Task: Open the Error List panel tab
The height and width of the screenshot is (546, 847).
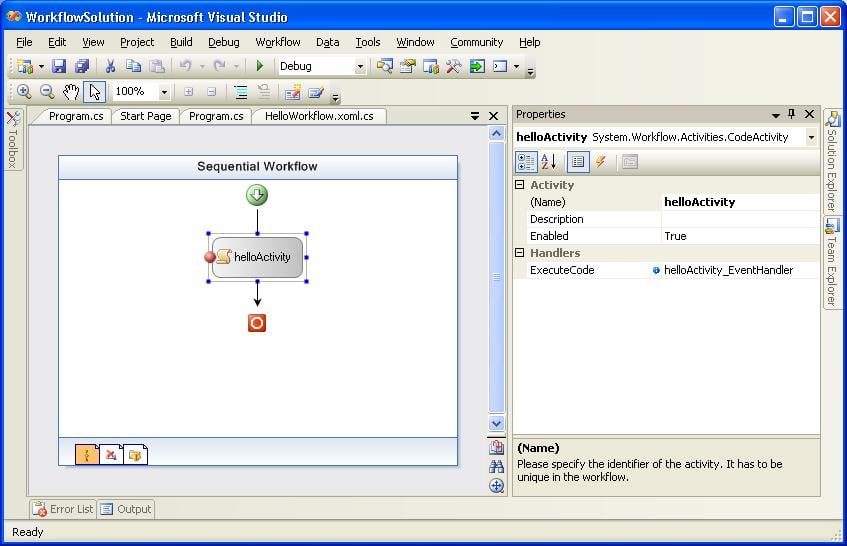Action: (63, 509)
